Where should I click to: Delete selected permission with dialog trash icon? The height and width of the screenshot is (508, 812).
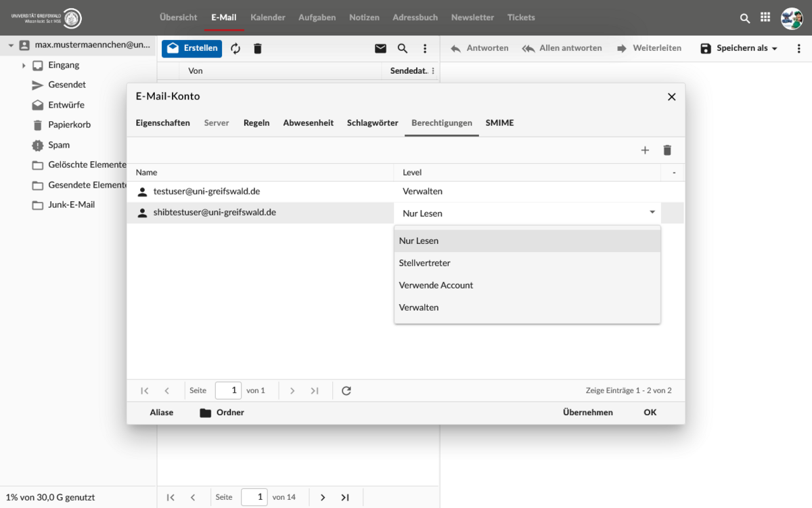(x=667, y=150)
